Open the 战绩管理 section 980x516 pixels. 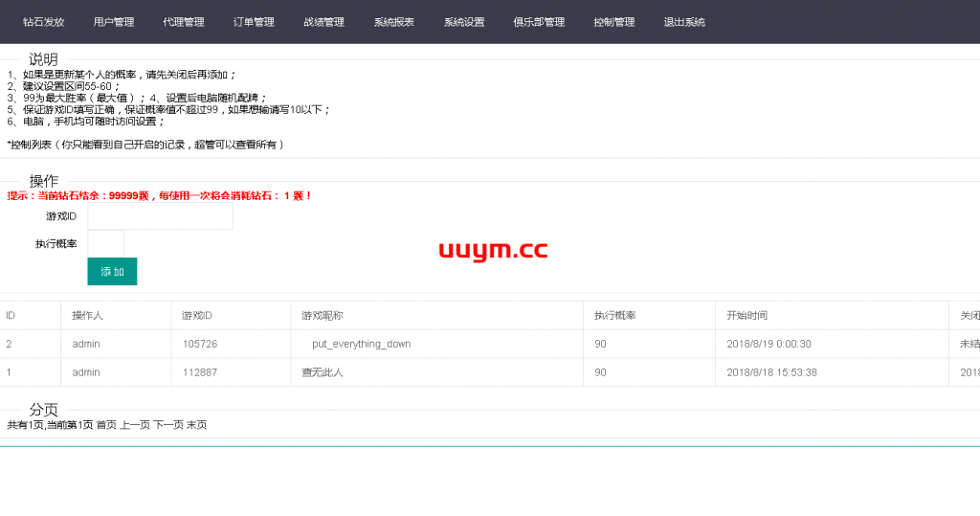[x=323, y=22]
